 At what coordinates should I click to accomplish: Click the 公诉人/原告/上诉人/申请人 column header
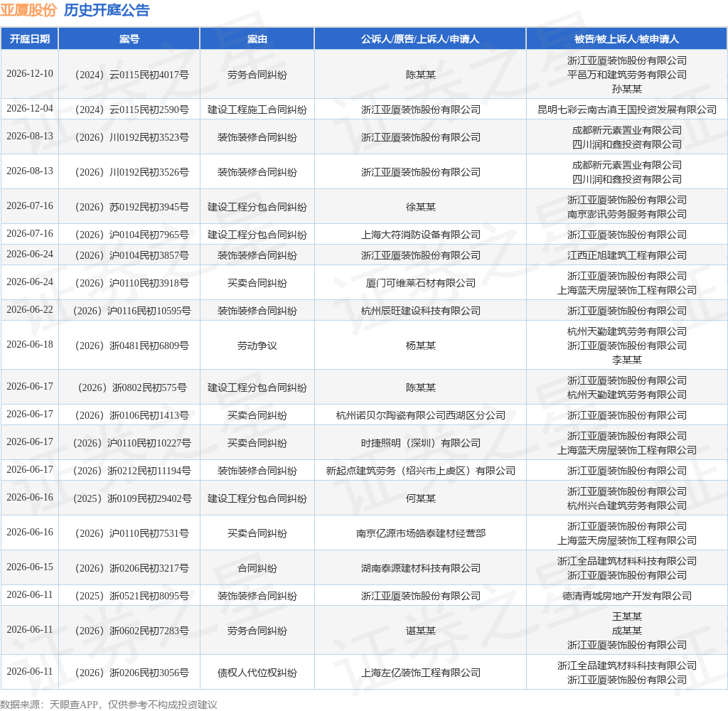[420, 39]
